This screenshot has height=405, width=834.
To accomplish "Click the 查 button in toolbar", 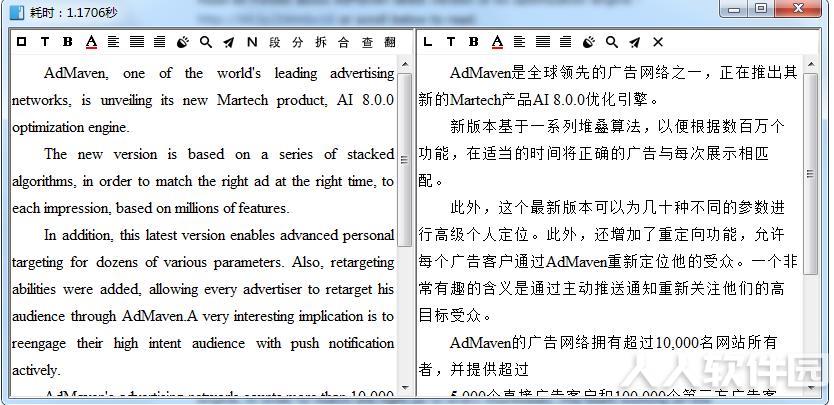I will pyautogui.click(x=367, y=42).
